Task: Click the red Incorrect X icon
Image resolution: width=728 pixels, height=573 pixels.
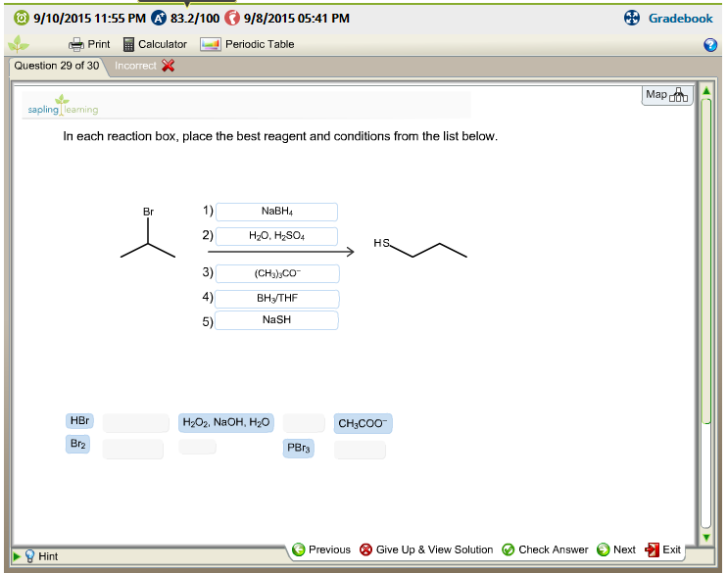Action: [168, 66]
